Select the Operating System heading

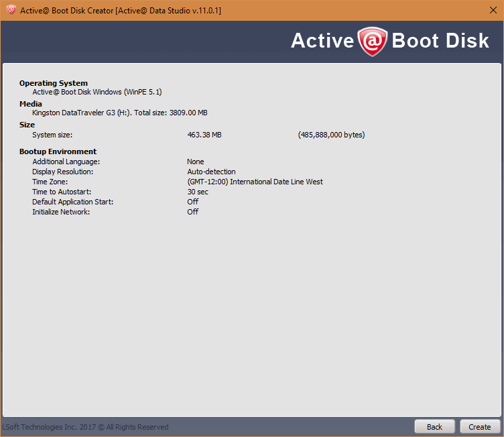[x=54, y=83]
